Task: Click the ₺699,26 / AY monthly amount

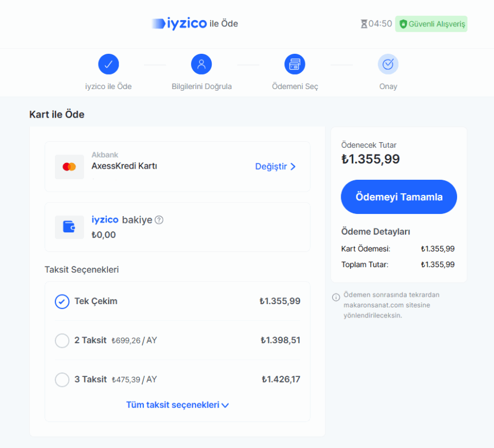Action: click(x=134, y=340)
